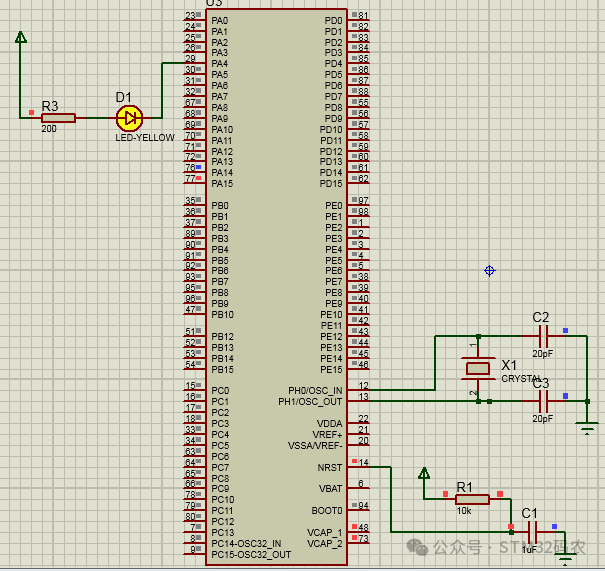Image resolution: width=605 pixels, height=571 pixels.
Task: Select capacitor C1 symbol
Action: tap(532, 532)
